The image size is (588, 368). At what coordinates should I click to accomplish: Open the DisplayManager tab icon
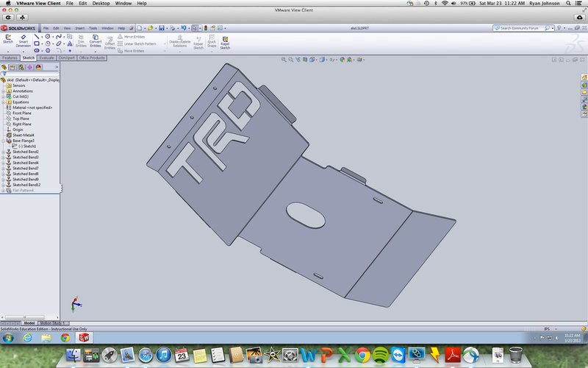pos(38,67)
